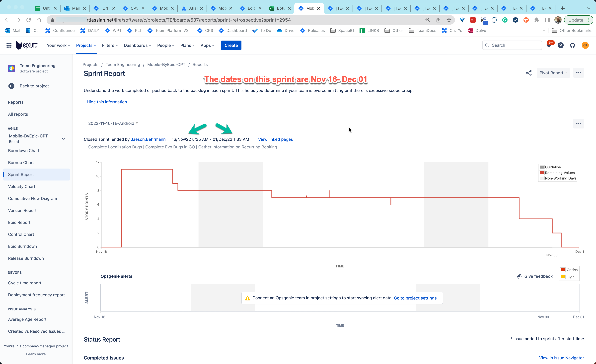
Task: Click the browser reload icon
Action: click(29, 20)
